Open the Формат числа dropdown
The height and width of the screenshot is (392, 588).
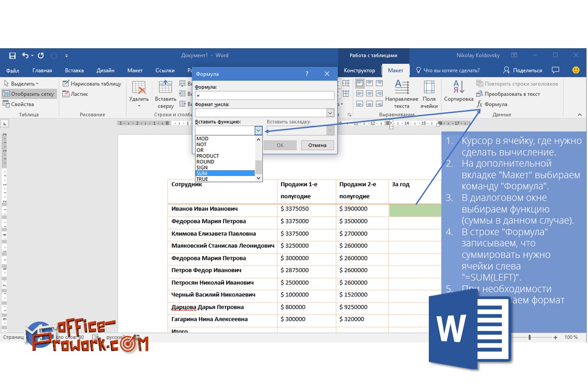(330, 113)
